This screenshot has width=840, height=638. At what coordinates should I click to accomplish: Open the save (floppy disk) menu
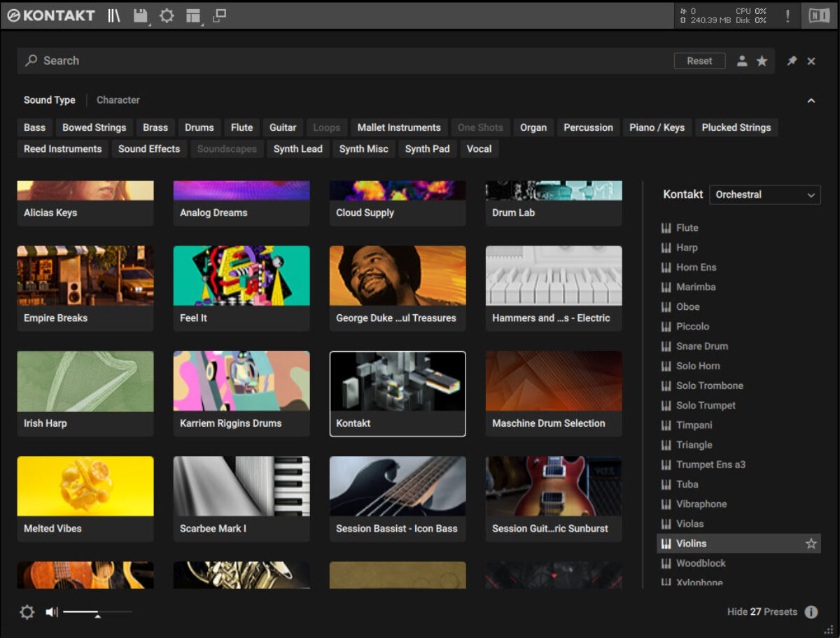tap(140, 15)
